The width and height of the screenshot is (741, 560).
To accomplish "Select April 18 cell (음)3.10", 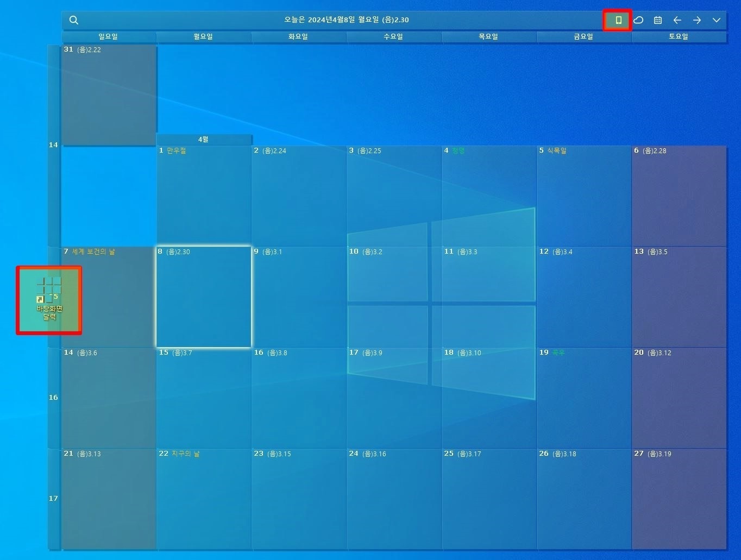I will point(489,398).
